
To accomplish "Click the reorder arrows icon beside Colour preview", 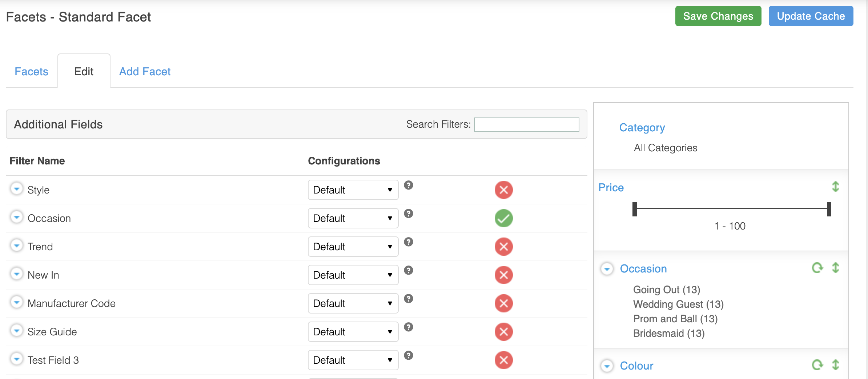I will click(836, 365).
